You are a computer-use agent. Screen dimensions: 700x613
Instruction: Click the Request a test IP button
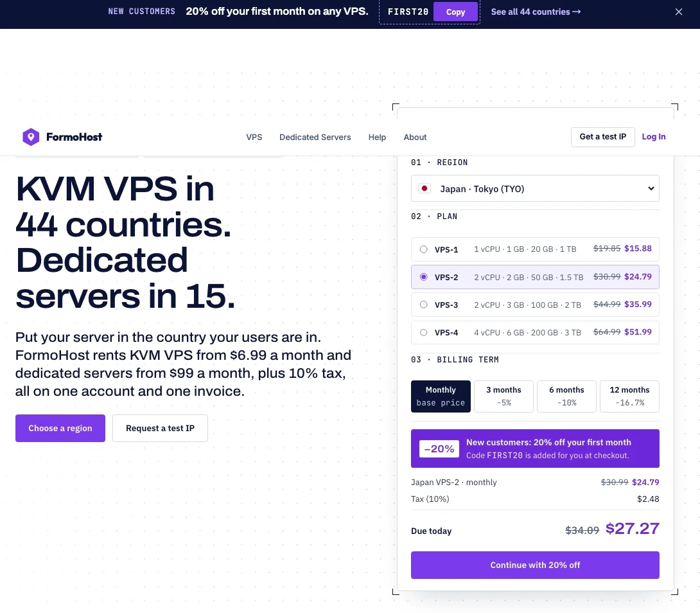pos(161,428)
